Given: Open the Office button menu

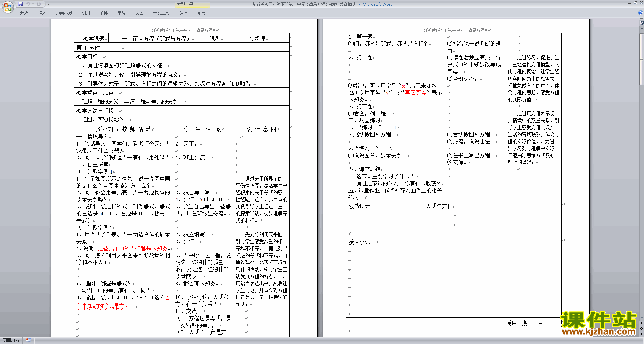Looking at the screenshot, I should 7,7.
